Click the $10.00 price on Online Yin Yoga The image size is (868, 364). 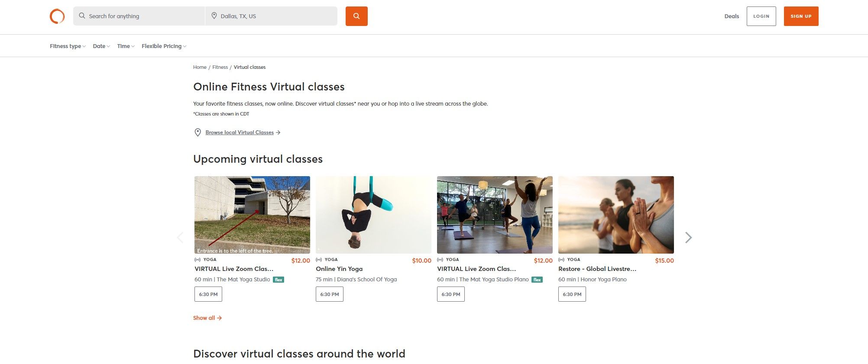[x=422, y=261]
